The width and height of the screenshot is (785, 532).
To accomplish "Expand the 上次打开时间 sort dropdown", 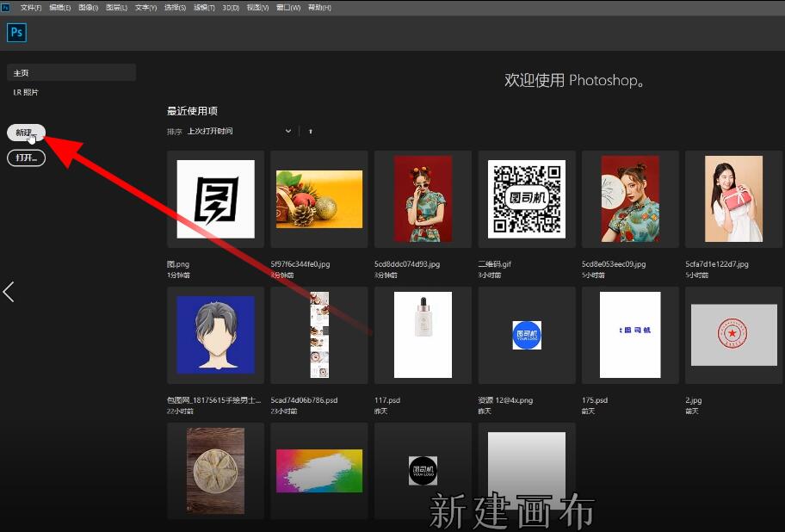I will 238,131.
